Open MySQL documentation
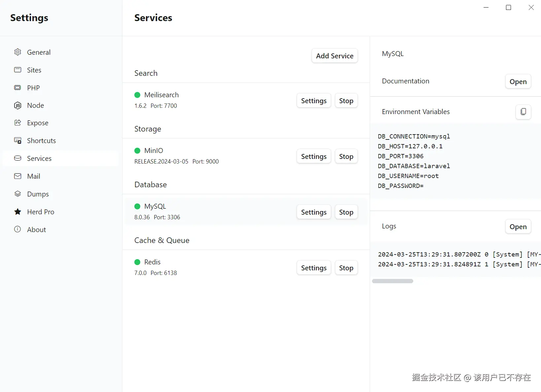The image size is (541, 392). pos(518,82)
